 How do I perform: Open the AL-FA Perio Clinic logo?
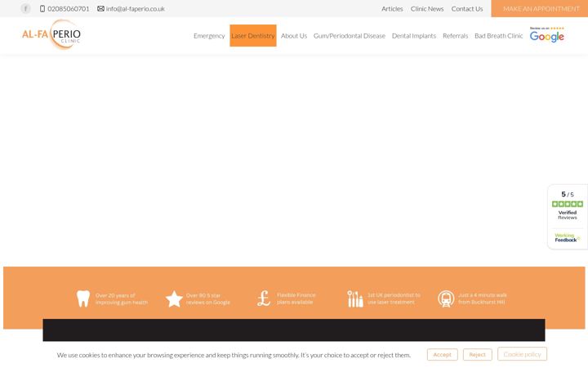(x=51, y=34)
